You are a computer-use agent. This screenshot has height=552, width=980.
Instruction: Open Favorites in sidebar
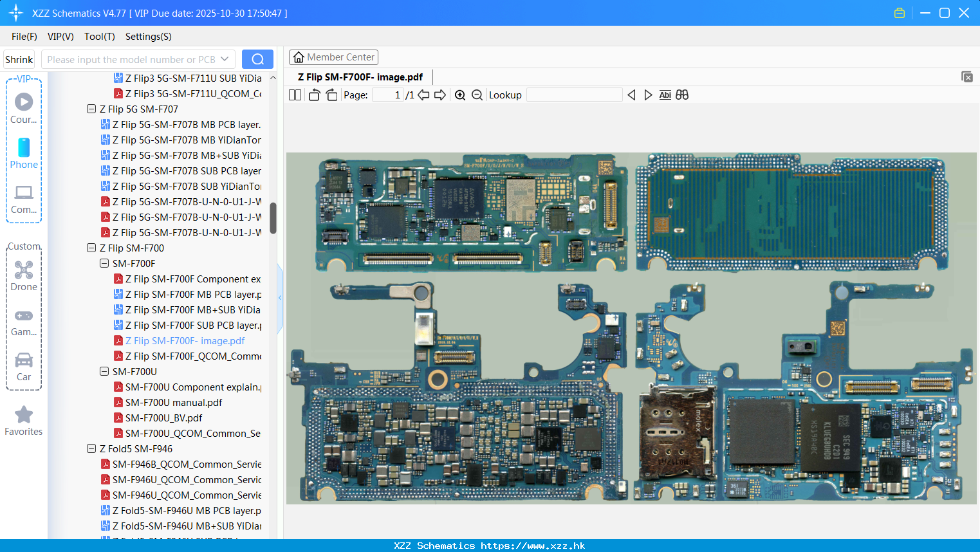click(24, 421)
